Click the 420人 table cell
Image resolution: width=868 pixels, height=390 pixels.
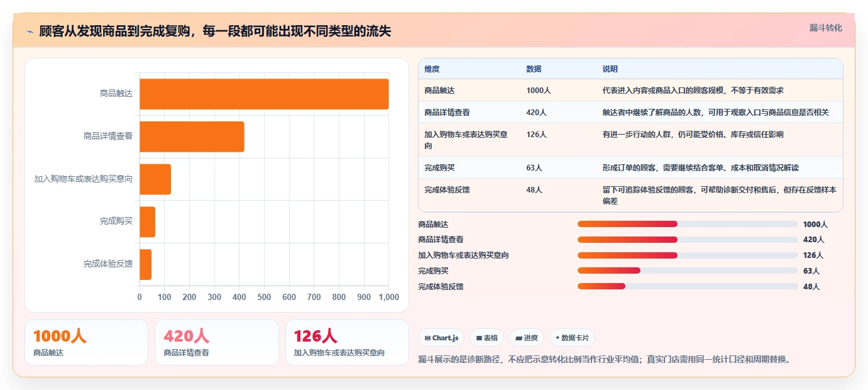tap(536, 113)
